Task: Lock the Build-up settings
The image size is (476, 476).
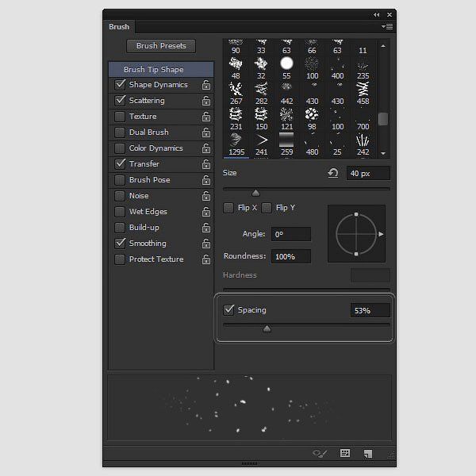Action: (x=206, y=228)
